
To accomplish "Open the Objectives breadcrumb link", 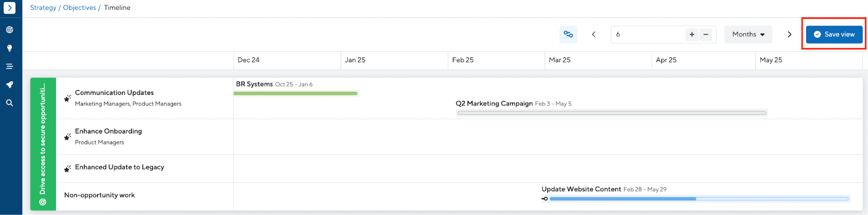I will click(79, 8).
